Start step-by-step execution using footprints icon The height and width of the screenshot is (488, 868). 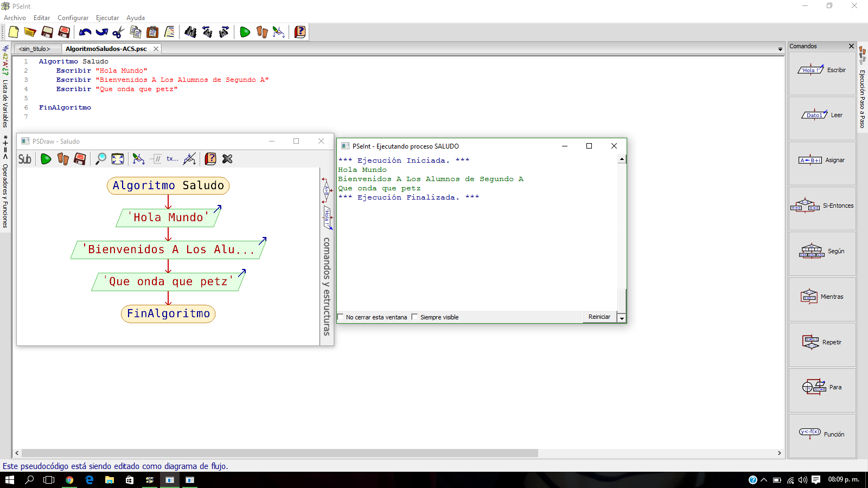tap(261, 32)
